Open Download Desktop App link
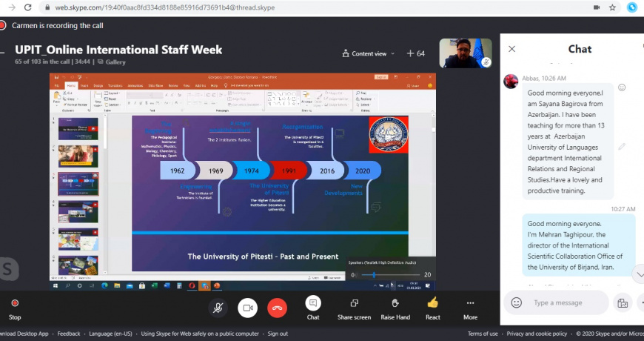Viewport: 644px width, 341px height. (24, 334)
